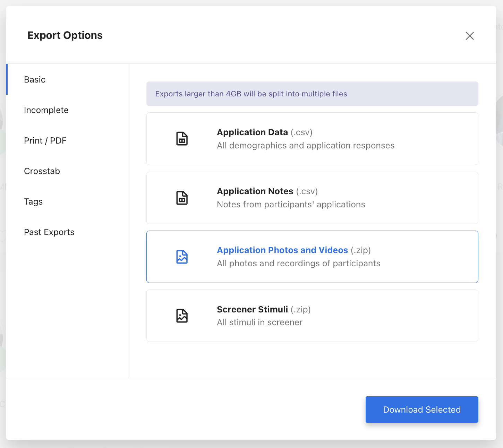
Task: Click 'All stimuli in screener' description
Action: [x=259, y=322]
